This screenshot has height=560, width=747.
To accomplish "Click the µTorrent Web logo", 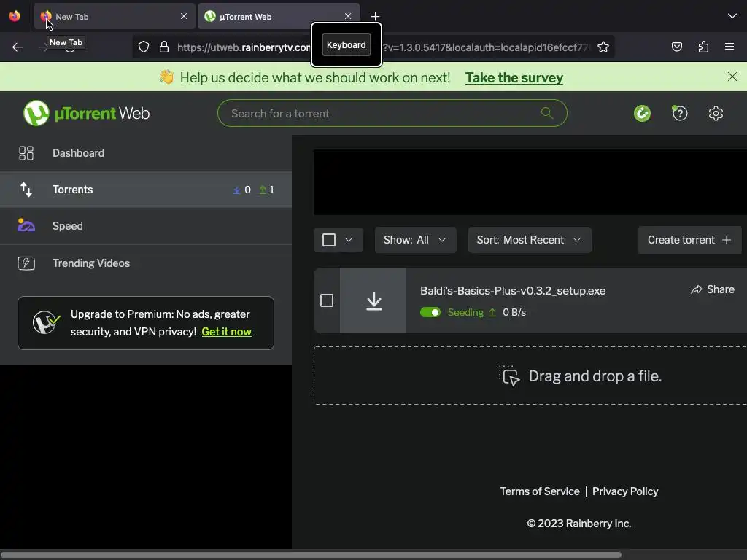I will click(87, 113).
